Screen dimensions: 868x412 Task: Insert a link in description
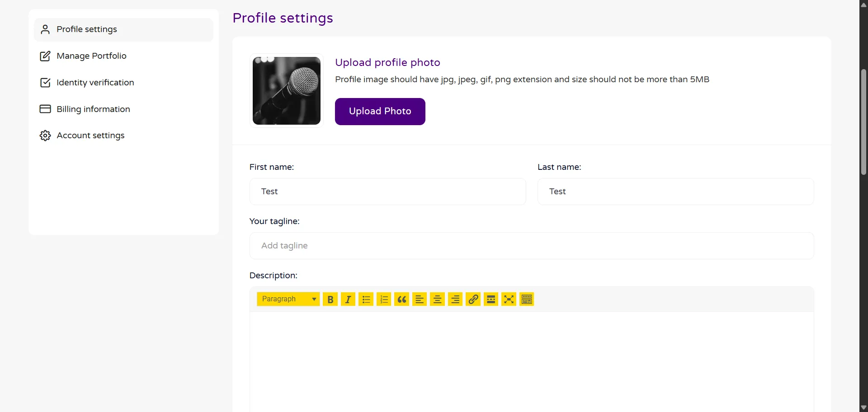473,300
